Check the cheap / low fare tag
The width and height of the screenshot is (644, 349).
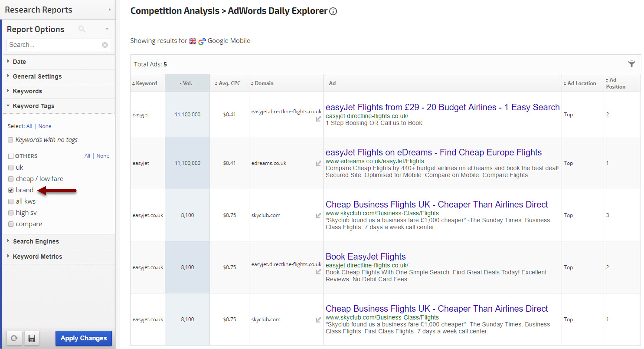coord(10,179)
